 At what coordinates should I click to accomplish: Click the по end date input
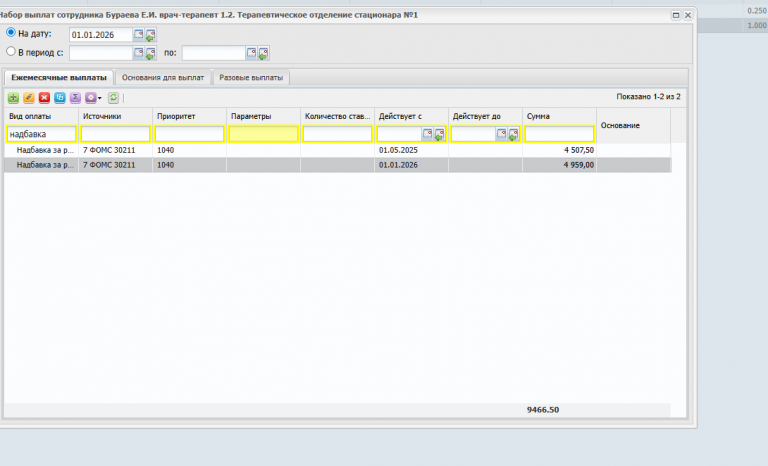[214, 53]
